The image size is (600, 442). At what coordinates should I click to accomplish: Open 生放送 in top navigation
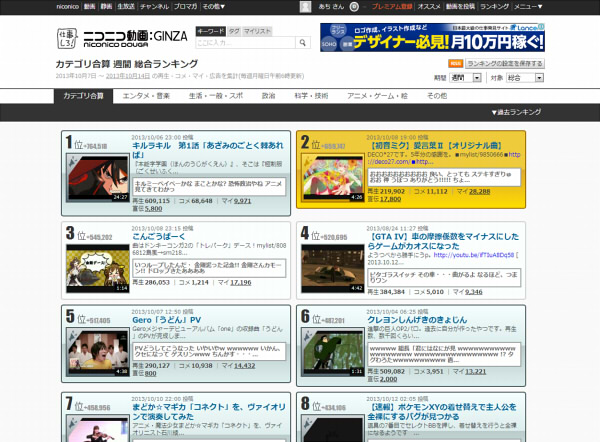(x=126, y=7)
